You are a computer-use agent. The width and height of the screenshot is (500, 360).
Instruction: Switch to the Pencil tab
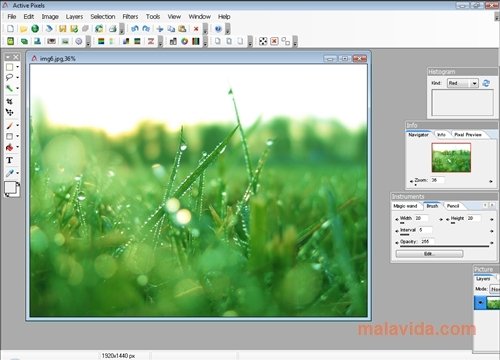[453, 206]
